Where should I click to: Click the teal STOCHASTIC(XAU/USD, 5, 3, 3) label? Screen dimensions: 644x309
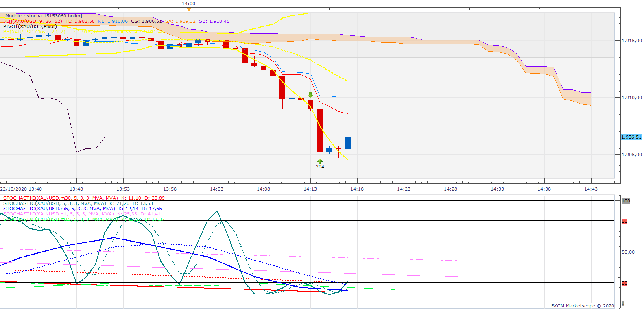[x=55, y=203]
